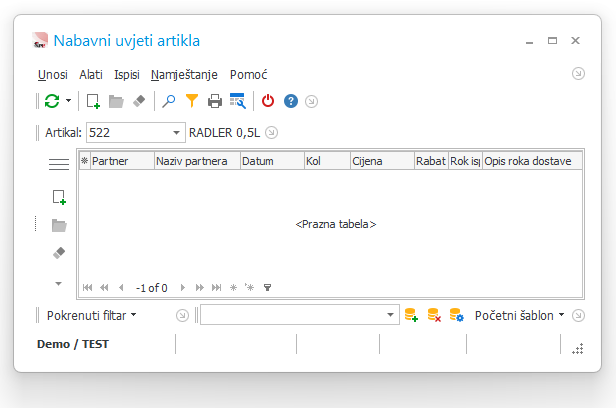Click the red power exit icon

pyautogui.click(x=268, y=101)
